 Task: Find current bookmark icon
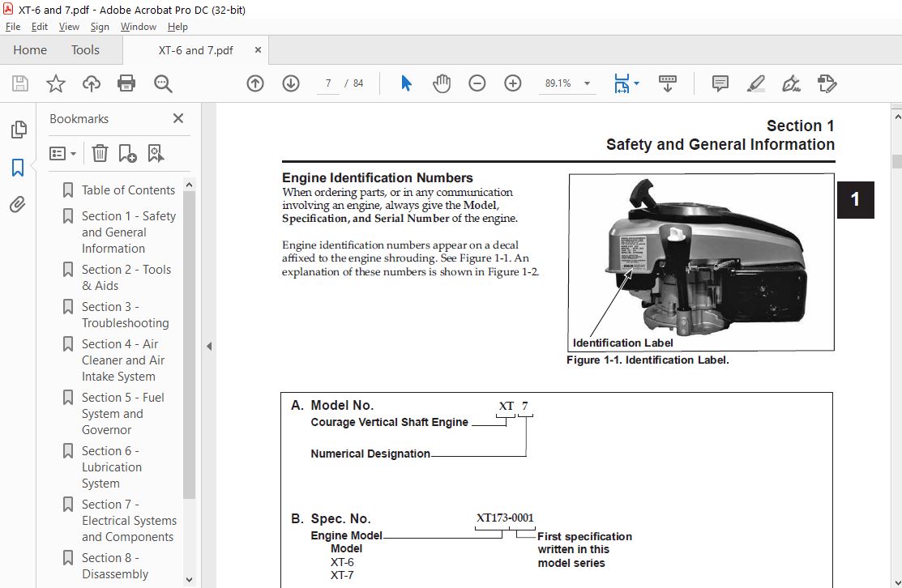click(x=156, y=153)
